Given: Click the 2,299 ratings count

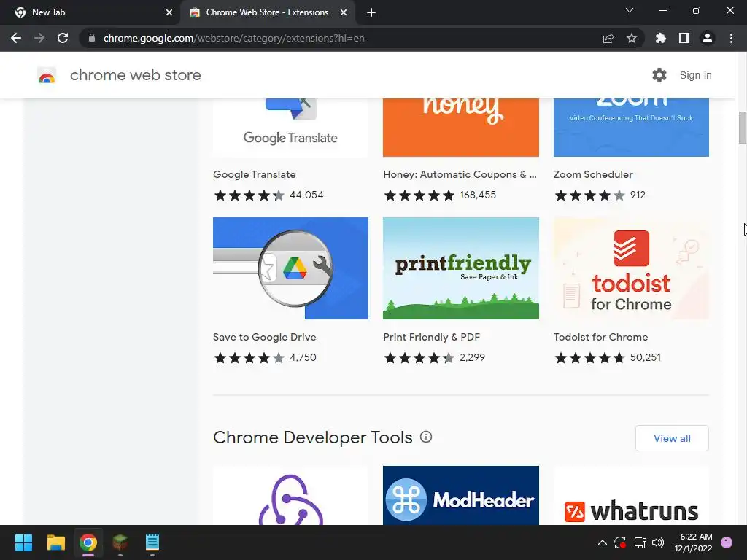Looking at the screenshot, I should click(x=472, y=357).
